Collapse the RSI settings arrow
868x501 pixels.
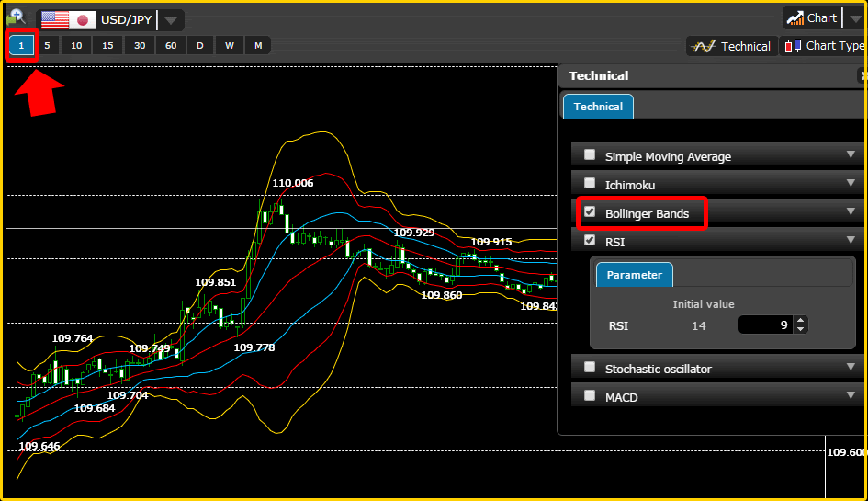[x=851, y=240]
